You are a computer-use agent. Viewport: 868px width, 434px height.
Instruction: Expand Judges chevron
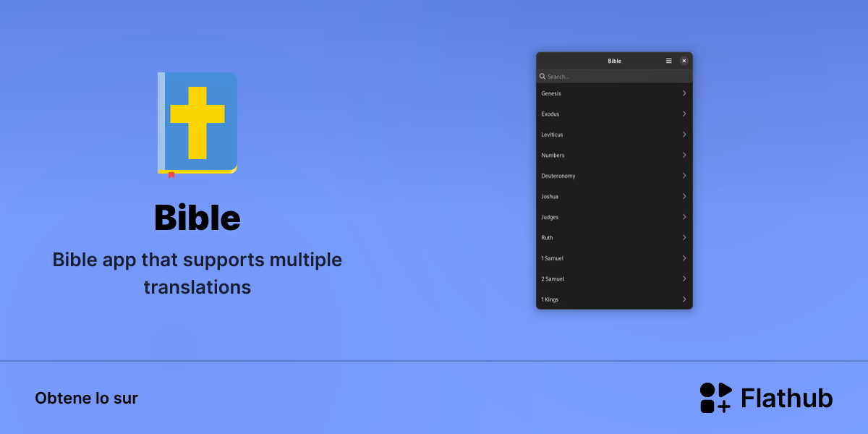(x=684, y=217)
